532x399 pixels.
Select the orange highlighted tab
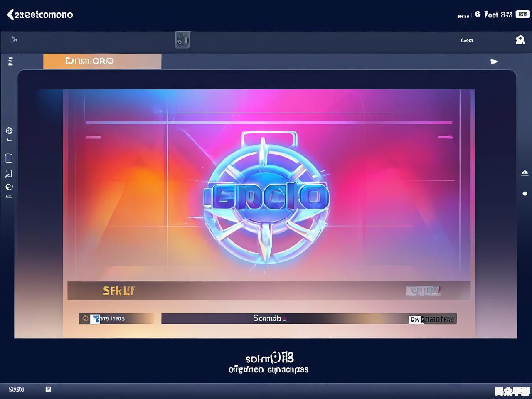tap(102, 61)
